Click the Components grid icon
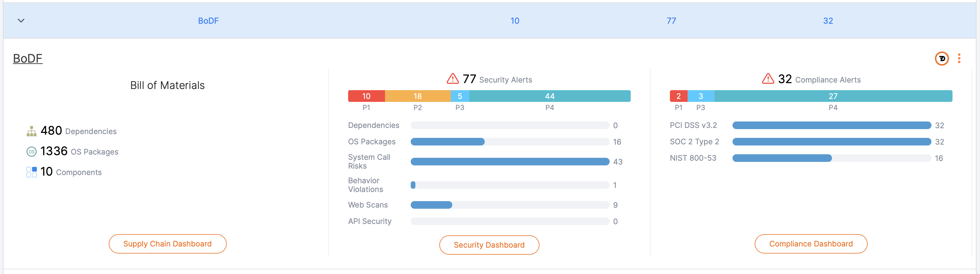980x274 pixels. point(32,172)
